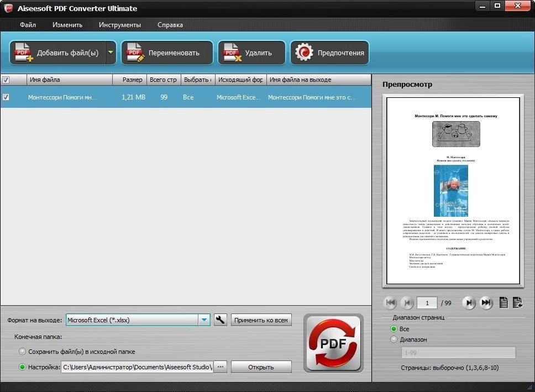Viewport: 535px width, 392px height.
Task: Maximize the Aiseesoft window
Action: pyautogui.click(x=497, y=6)
